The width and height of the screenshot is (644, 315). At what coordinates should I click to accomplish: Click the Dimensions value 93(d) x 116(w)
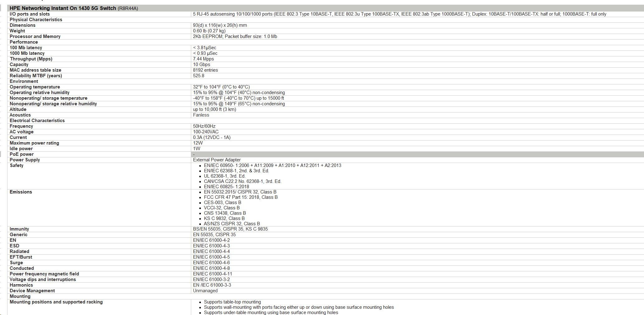point(220,25)
